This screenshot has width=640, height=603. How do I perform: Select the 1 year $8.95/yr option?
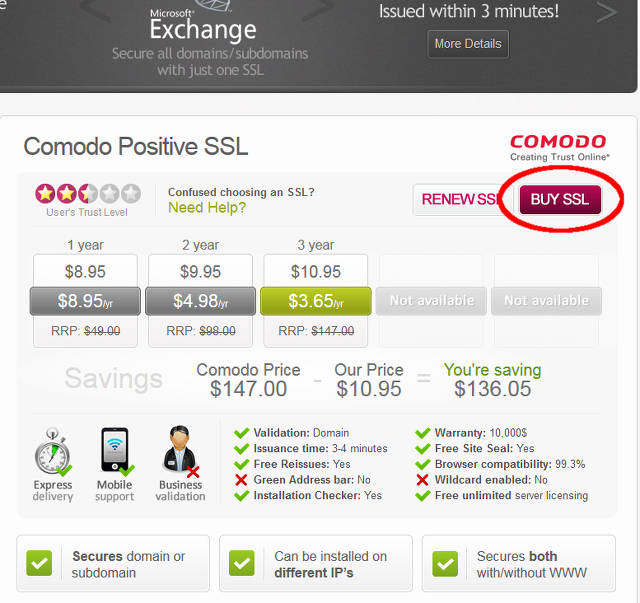(x=85, y=301)
